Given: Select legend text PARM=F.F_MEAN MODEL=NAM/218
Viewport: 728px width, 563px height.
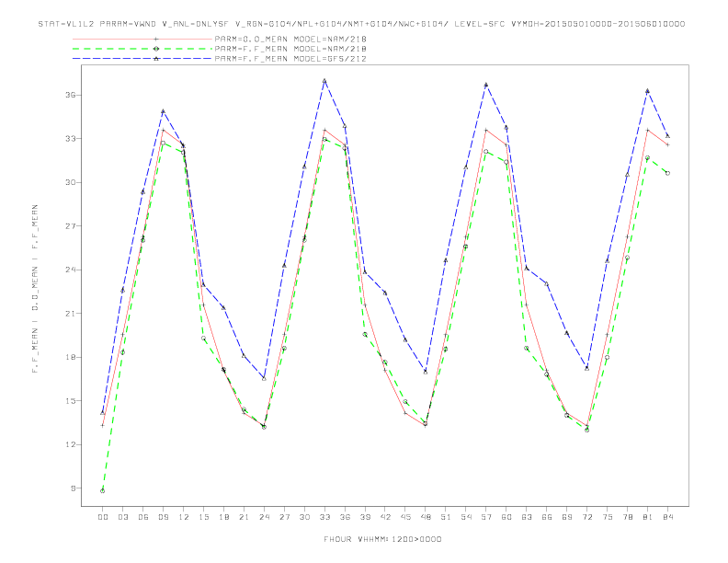Looking at the screenshot, I should tap(290, 49).
